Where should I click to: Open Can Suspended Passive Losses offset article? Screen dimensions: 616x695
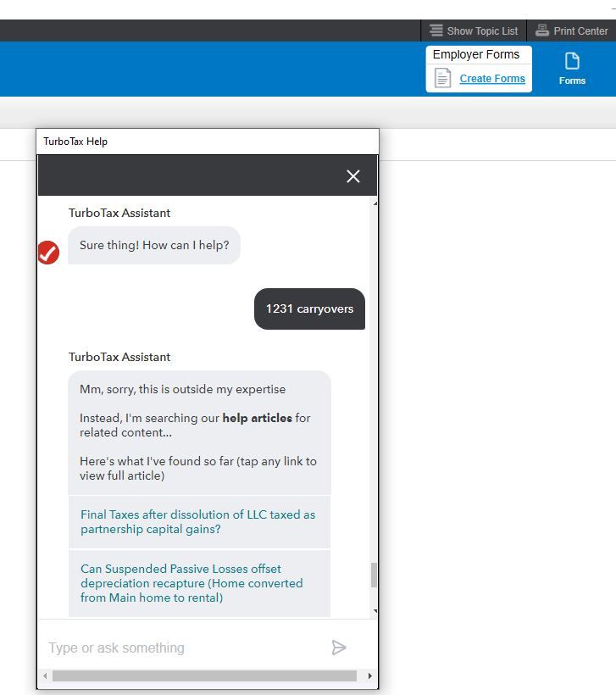[x=199, y=583]
